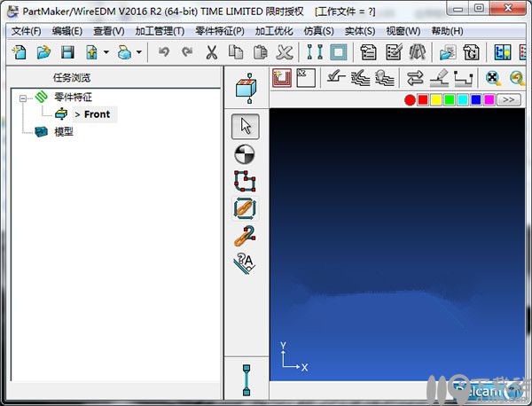Select the arrow pointer tool
The width and height of the screenshot is (532, 406).
click(246, 127)
